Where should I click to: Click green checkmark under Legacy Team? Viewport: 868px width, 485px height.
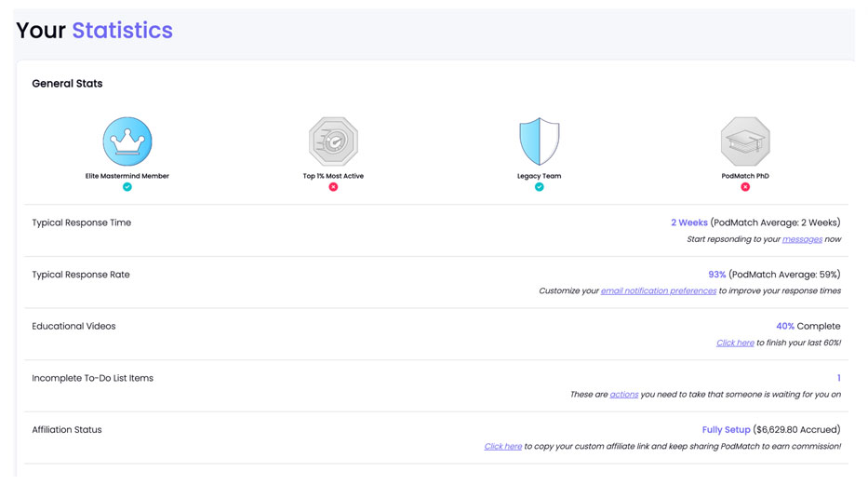539,187
